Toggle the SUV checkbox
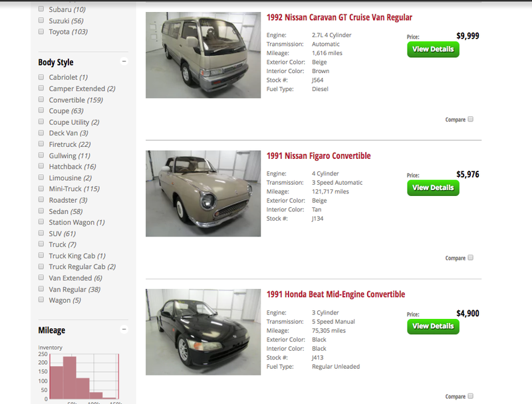Screen dimensions: 532x404 41,233
